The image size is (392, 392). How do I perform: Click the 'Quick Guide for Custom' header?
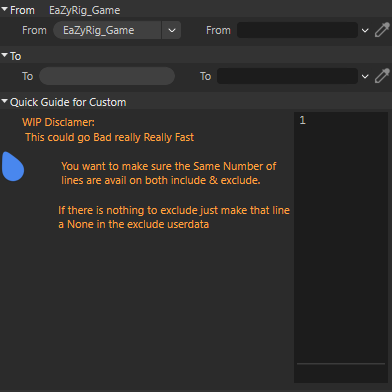click(68, 102)
